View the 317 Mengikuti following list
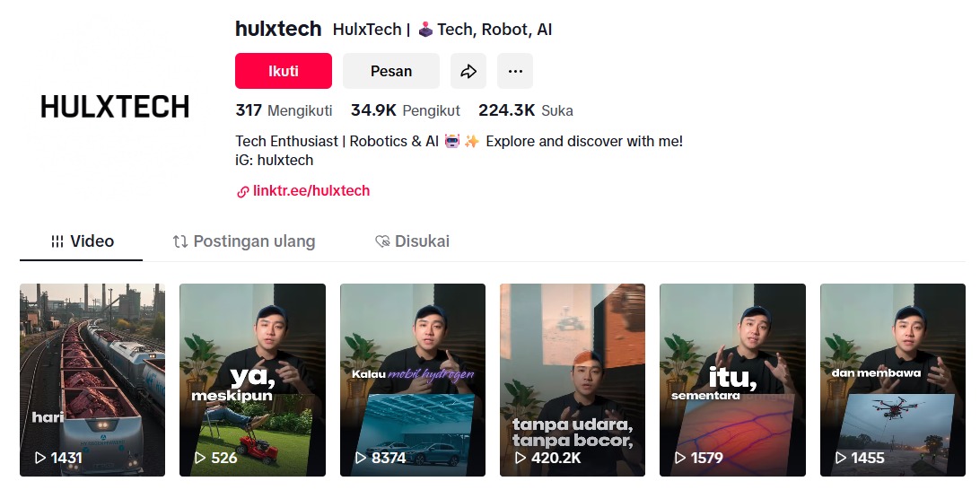 [284, 110]
